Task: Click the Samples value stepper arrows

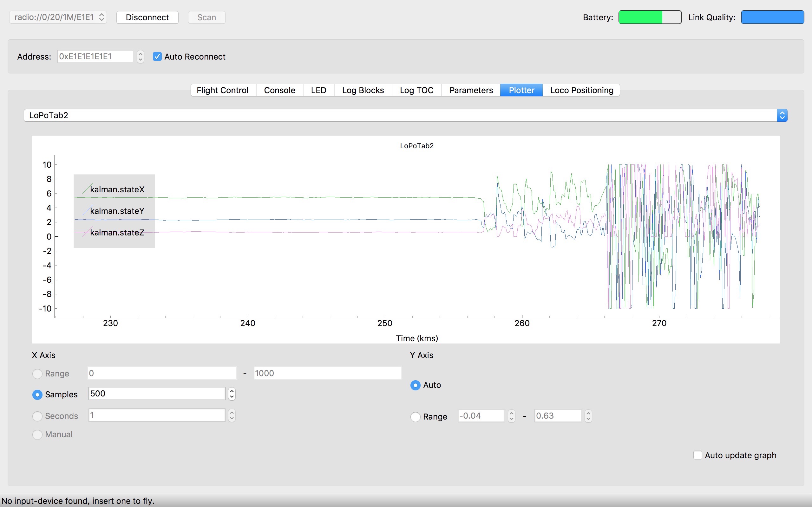Action: click(232, 394)
